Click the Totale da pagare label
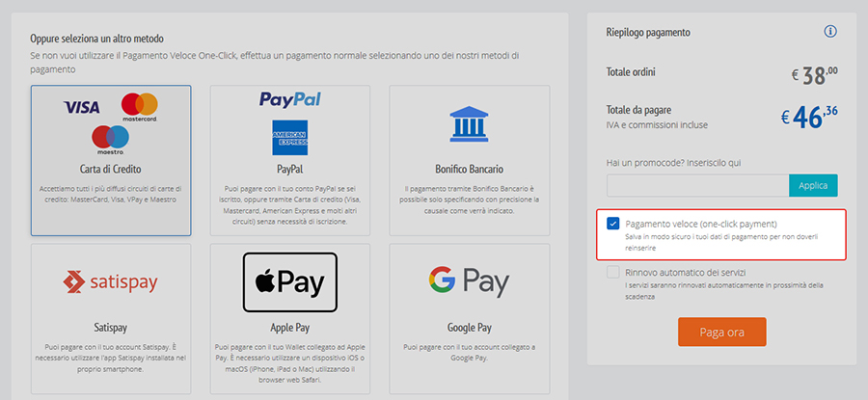The height and width of the screenshot is (400, 868). (638, 110)
